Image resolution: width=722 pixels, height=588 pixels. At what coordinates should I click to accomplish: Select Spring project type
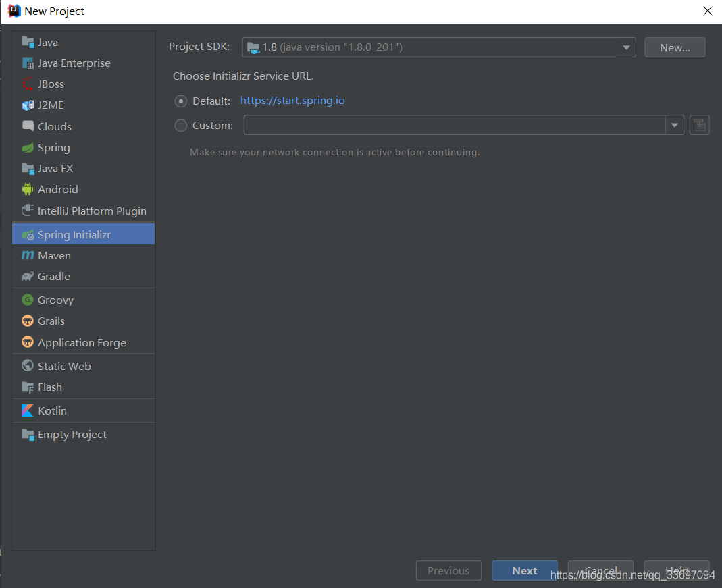point(83,148)
